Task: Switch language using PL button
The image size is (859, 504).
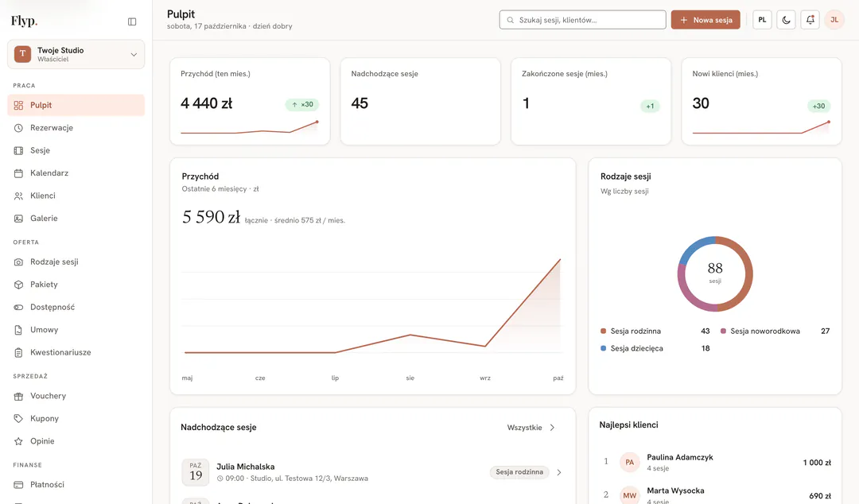Action: tap(762, 20)
